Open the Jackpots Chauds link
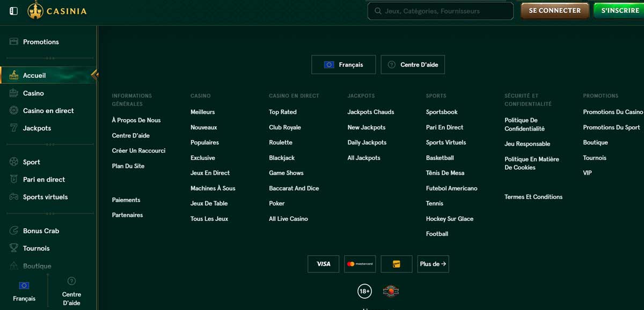Viewport: 644px width, 310px height. coord(371,112)
